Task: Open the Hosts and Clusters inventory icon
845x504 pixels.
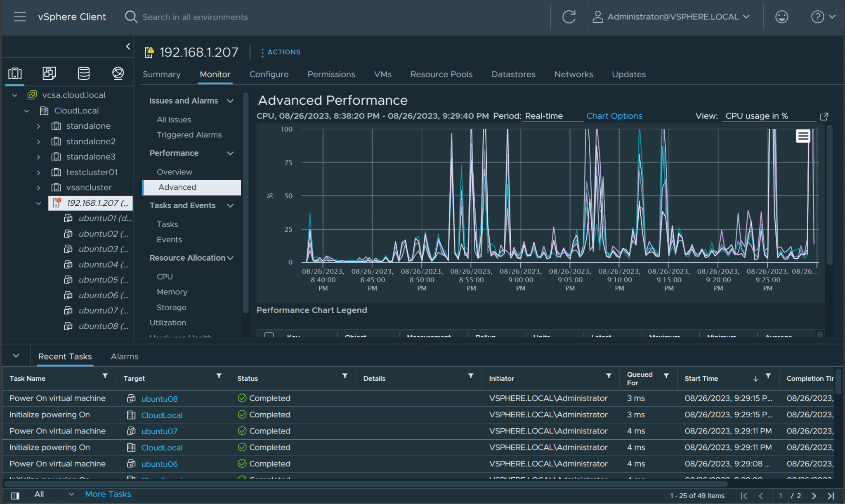Action: [x=15, y=73]
